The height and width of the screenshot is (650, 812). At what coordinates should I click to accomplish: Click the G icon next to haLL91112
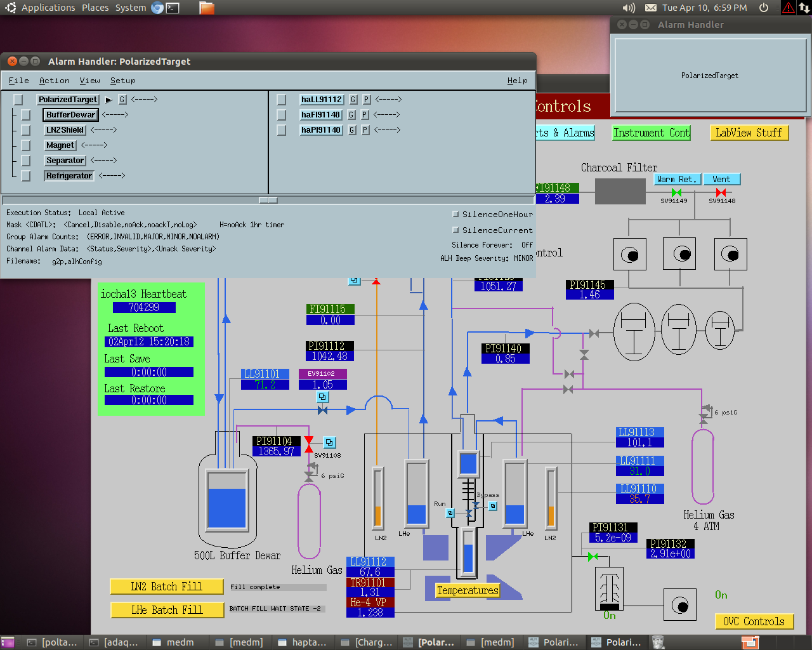353,100
